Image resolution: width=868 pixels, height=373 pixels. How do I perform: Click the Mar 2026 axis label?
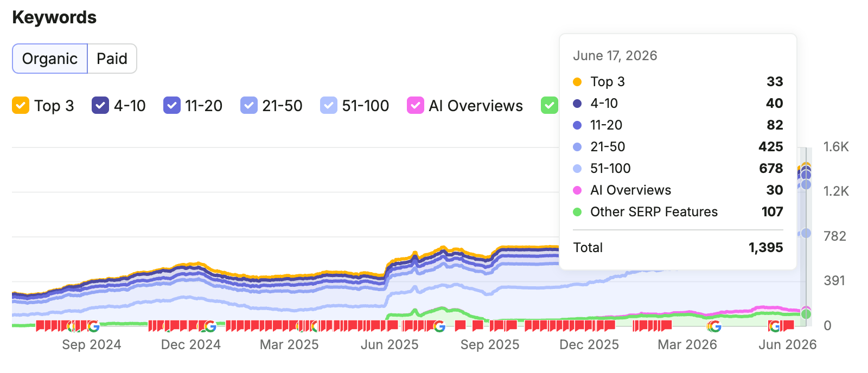(687, 345)
